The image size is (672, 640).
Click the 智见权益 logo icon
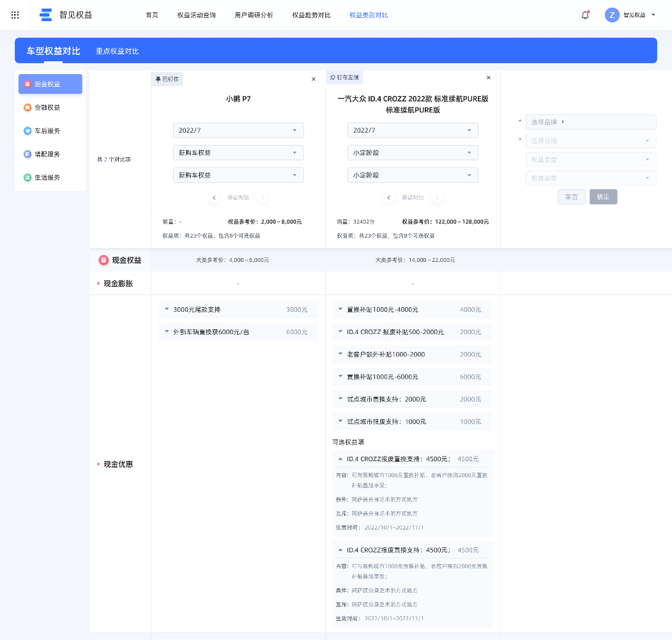click(46, 15)
